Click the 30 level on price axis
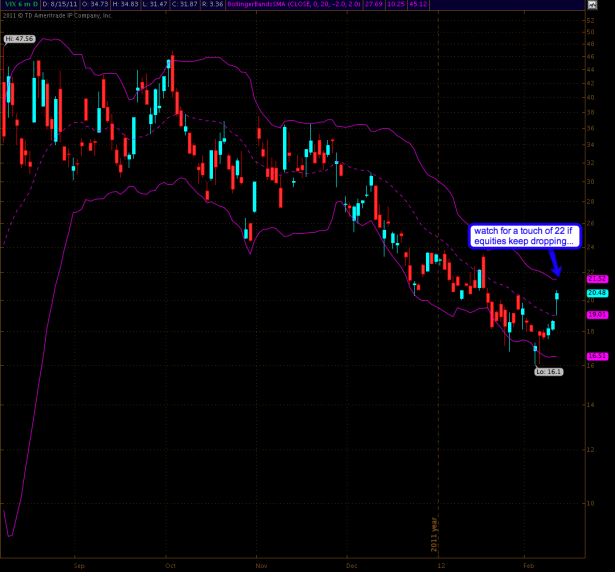This screenshot has height=572, width=615. tap(591, 181)
